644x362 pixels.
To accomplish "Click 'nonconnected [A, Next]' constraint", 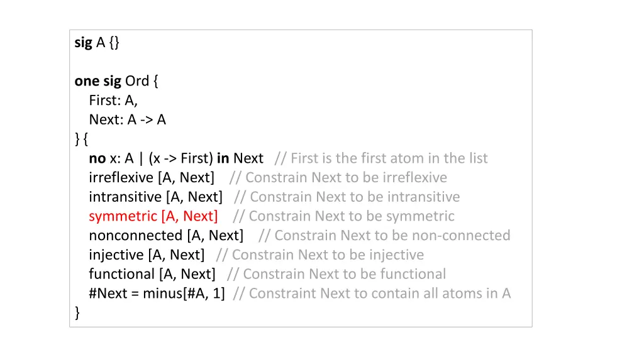I will click(x=166, y=236).
